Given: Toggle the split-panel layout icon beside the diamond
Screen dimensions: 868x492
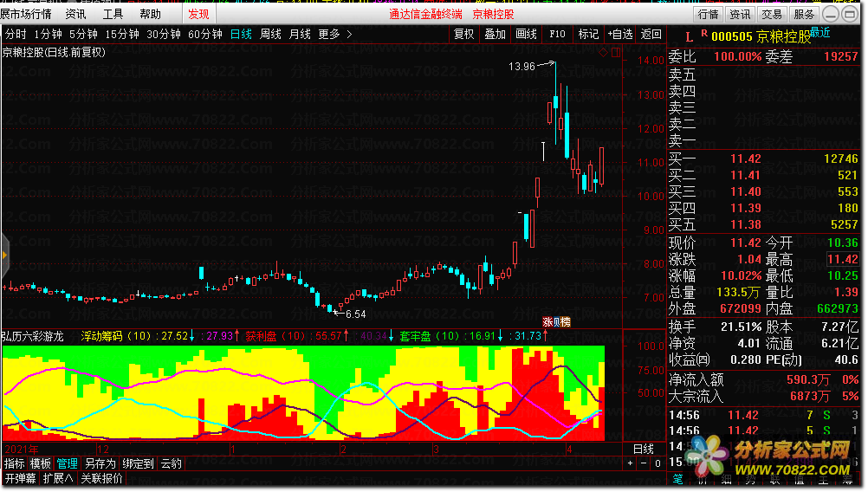Looking at the screenshot, I should click(x=616, y=53).
